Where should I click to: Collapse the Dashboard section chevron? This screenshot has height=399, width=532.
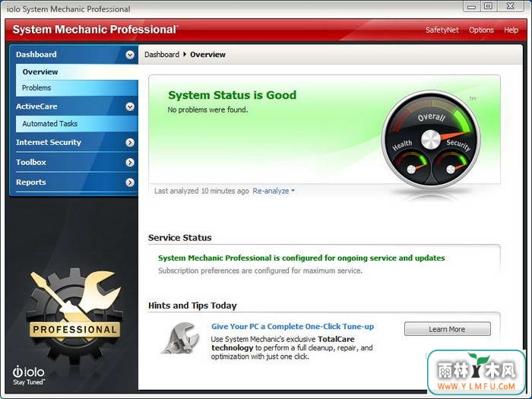(130, 55)
